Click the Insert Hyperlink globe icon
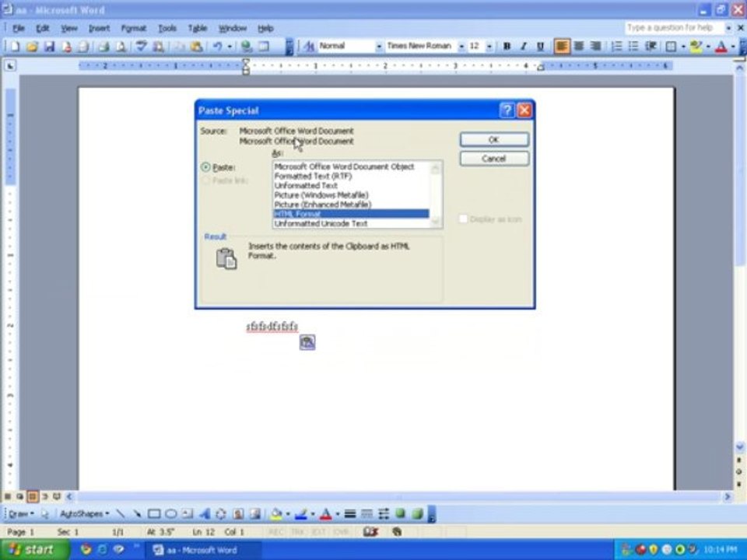 pos(247,46)
